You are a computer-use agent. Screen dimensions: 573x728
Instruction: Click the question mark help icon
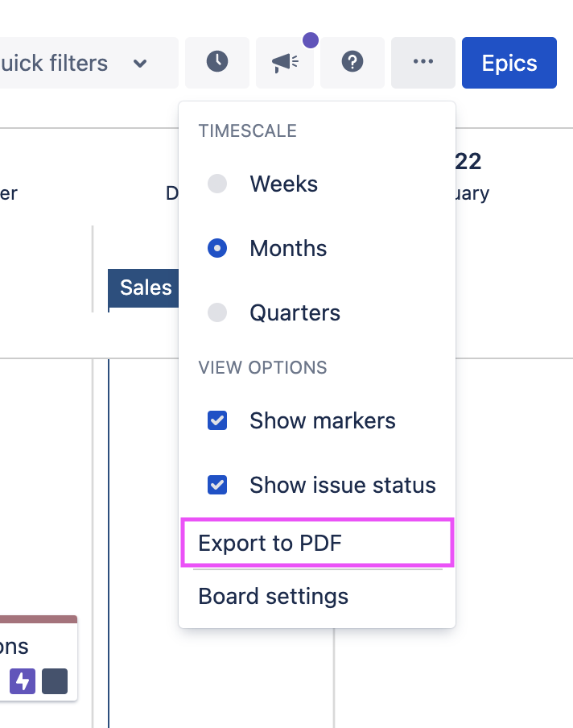[x=352, y=62]
